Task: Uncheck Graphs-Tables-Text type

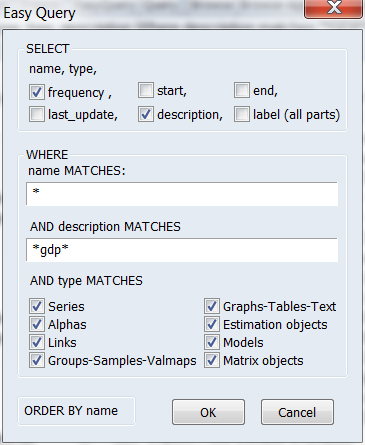Action: tap(212, 306)
